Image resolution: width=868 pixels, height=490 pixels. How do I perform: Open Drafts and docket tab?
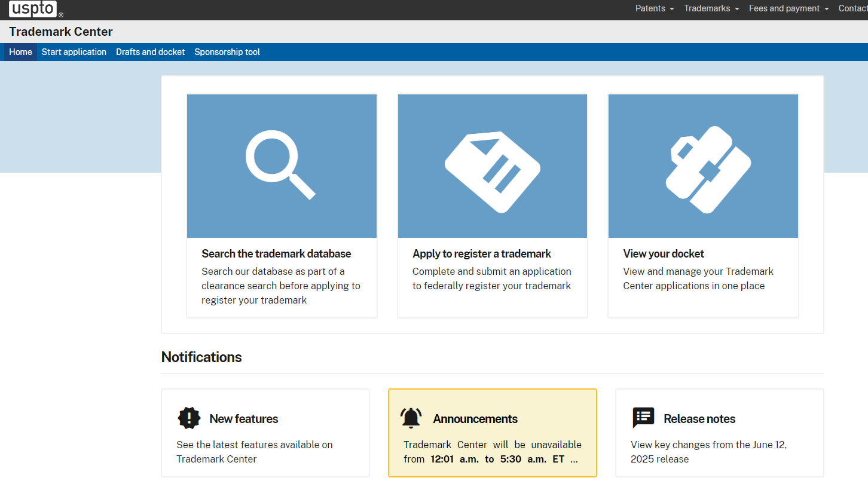coord(151,52)
